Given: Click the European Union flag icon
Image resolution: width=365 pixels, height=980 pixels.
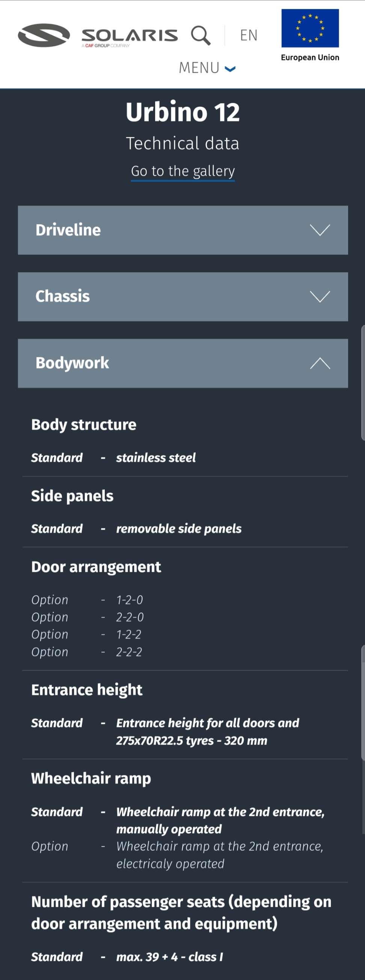Looking at the screenshot, I should coord(310,28).
